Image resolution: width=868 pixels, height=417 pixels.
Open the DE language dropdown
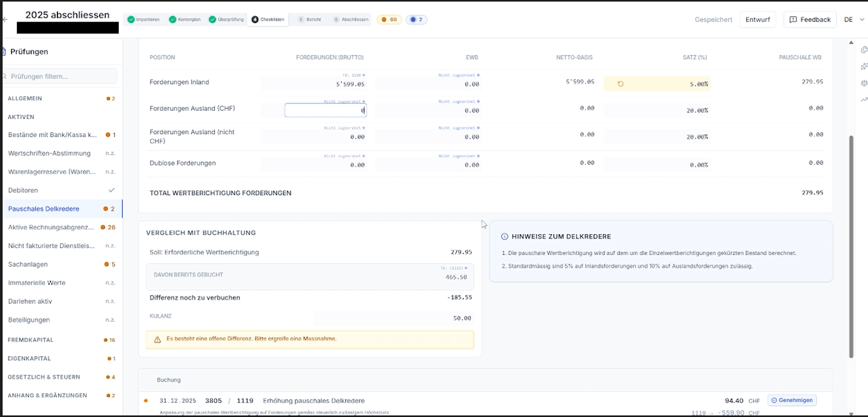tap(854, 20)
